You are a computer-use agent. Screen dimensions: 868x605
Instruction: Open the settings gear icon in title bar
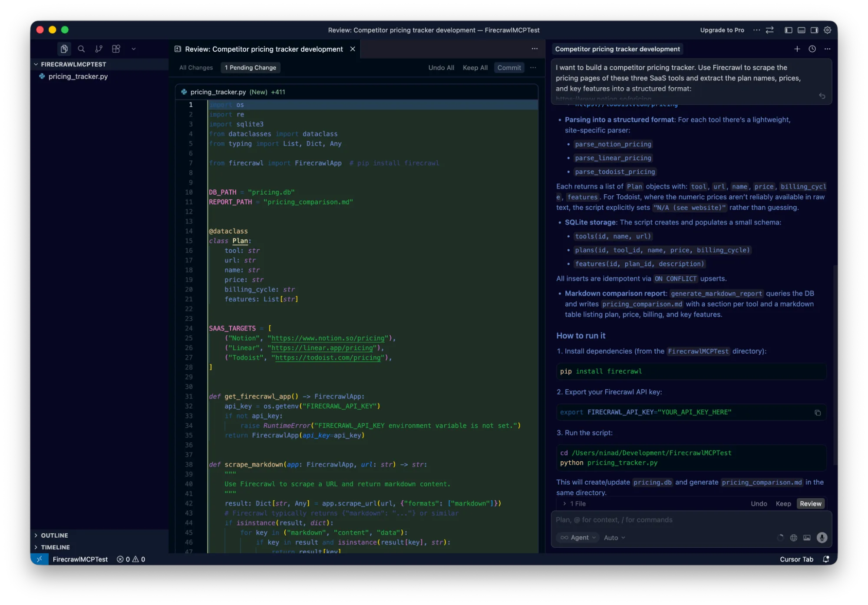827,30
